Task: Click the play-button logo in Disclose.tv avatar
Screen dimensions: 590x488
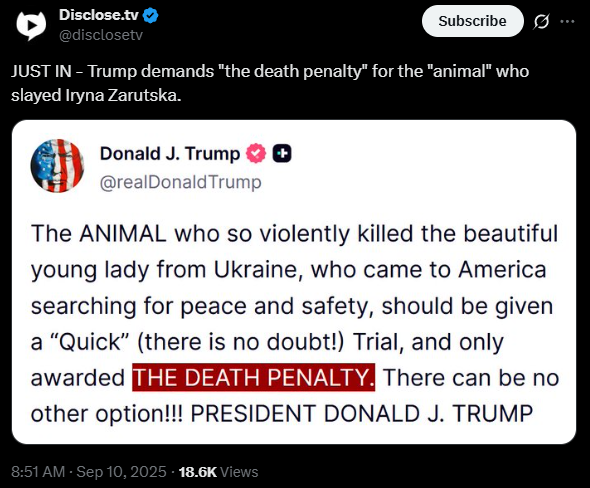Action: (32, 26)
